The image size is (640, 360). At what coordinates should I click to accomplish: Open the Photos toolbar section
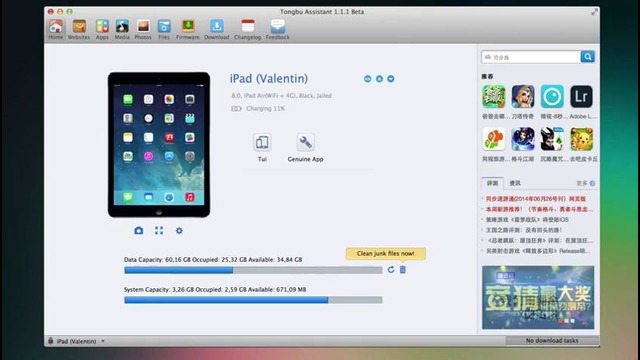click(143, 29)
